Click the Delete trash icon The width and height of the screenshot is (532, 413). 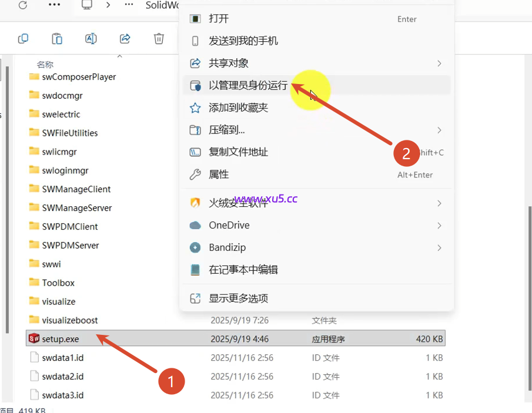tap(158, 38)
